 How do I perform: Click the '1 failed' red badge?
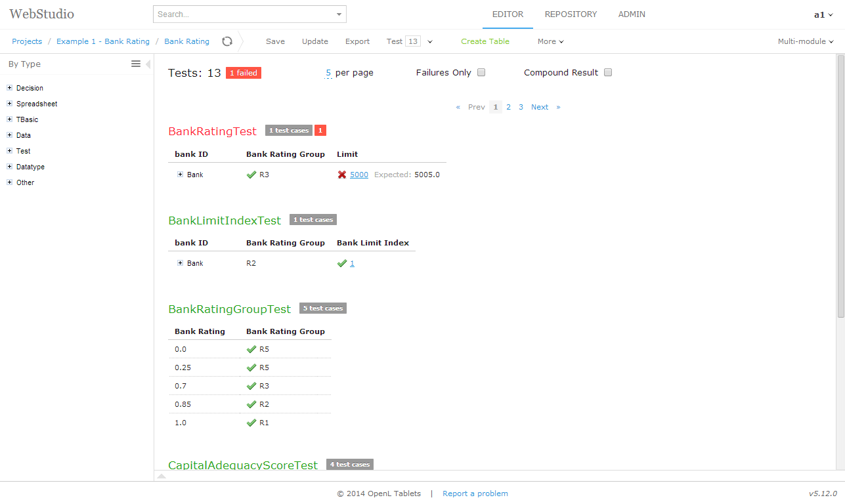[x=243, y=73]
